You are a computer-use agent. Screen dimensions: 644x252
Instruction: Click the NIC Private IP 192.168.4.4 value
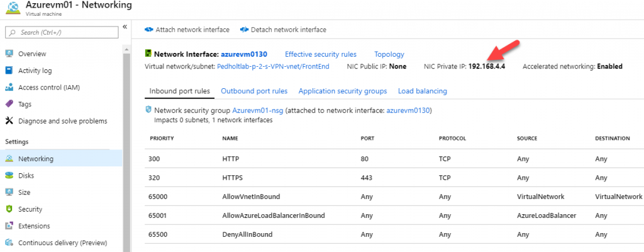[487, 66]
